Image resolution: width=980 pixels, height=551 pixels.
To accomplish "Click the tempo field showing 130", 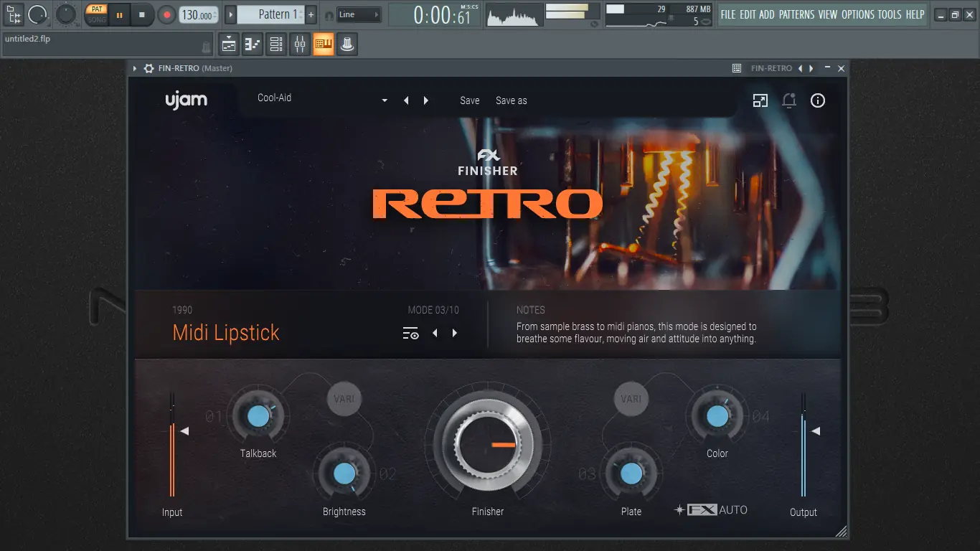I will tap(198, 14).
